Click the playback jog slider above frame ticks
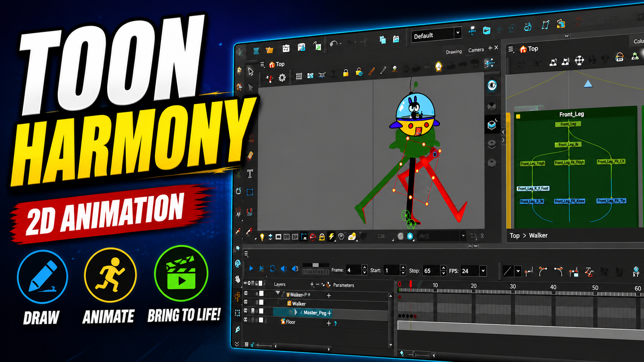Viewport: 644px width, 362px height. pos(316,265)
